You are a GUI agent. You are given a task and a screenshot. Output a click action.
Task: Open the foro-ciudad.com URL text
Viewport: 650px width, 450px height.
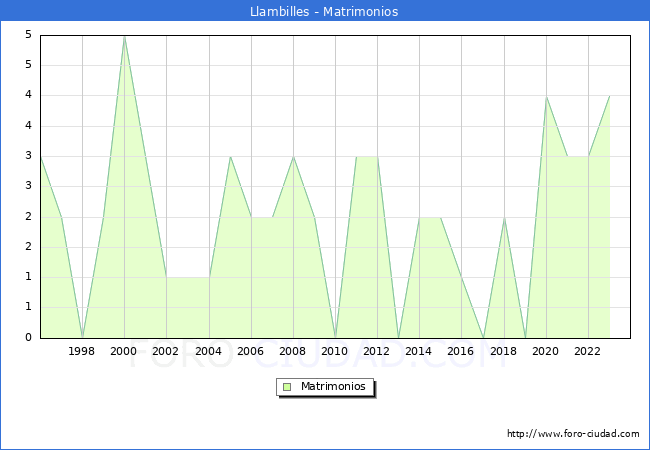(573, 434)
